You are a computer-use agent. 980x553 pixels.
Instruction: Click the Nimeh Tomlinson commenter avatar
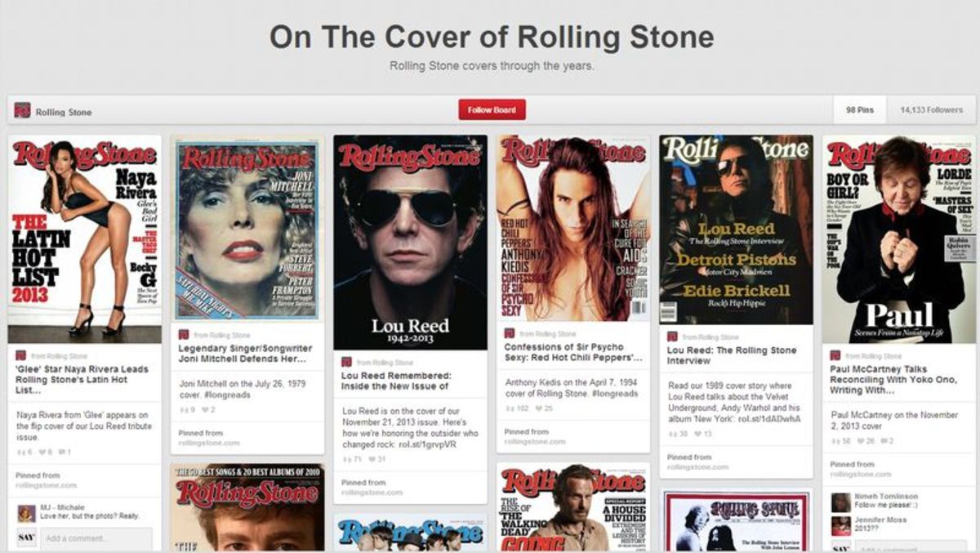click(840, 502)
